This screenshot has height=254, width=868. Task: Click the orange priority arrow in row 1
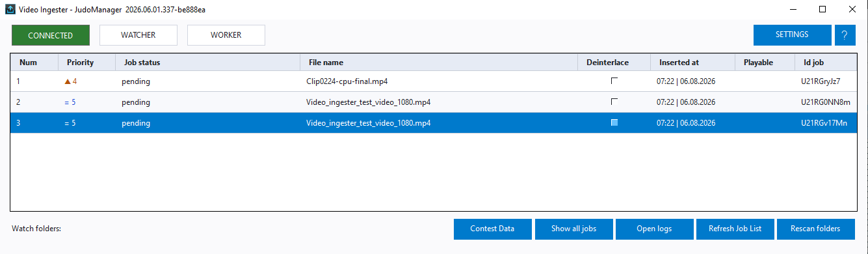point(67,81)
